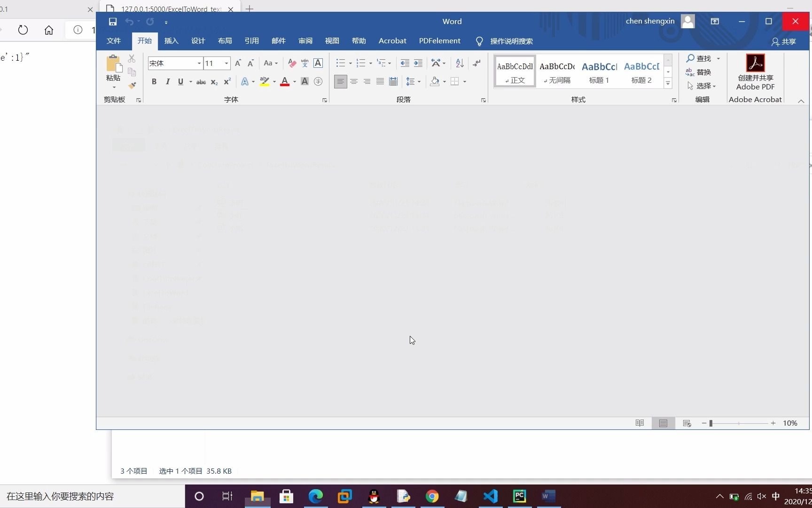Toggle Underline formatting

180,82
